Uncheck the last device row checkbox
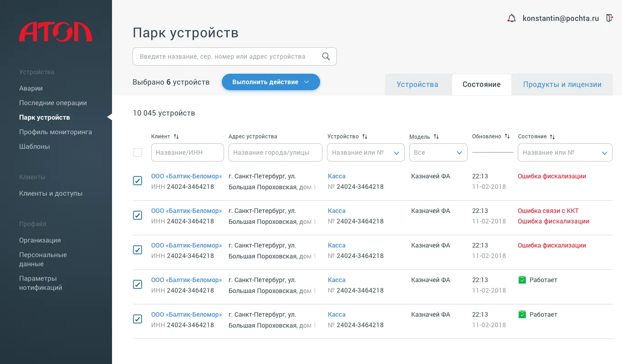The height and width of the screenshot is (364, 622). point(138,319)
